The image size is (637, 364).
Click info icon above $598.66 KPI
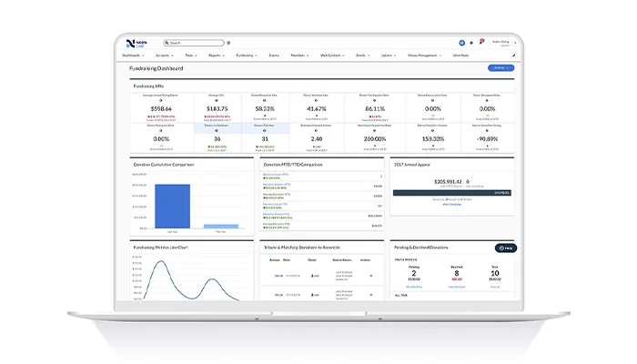pyautogui.click(x=160, y=100)
